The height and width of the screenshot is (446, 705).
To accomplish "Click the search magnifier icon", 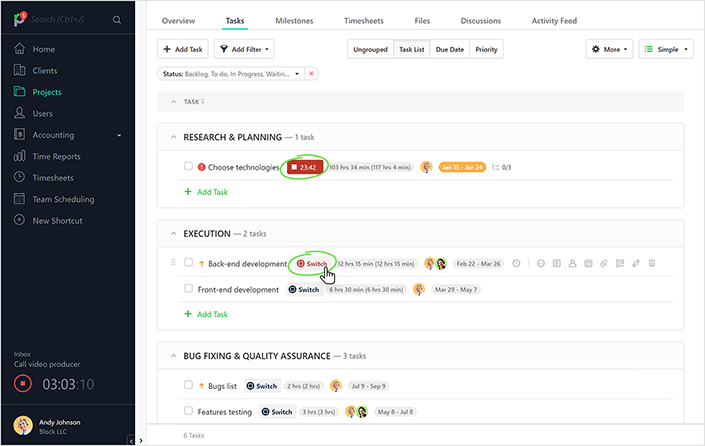I will pos(117,20).
